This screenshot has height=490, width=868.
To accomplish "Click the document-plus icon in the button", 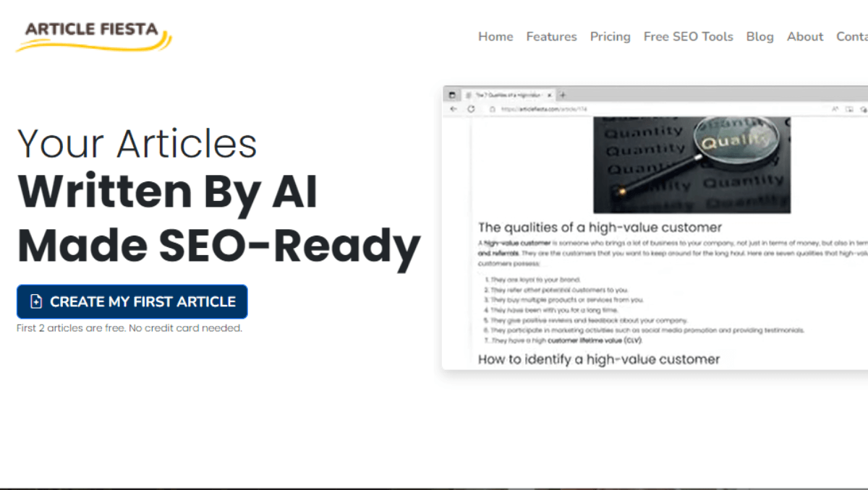I will 36,301.
